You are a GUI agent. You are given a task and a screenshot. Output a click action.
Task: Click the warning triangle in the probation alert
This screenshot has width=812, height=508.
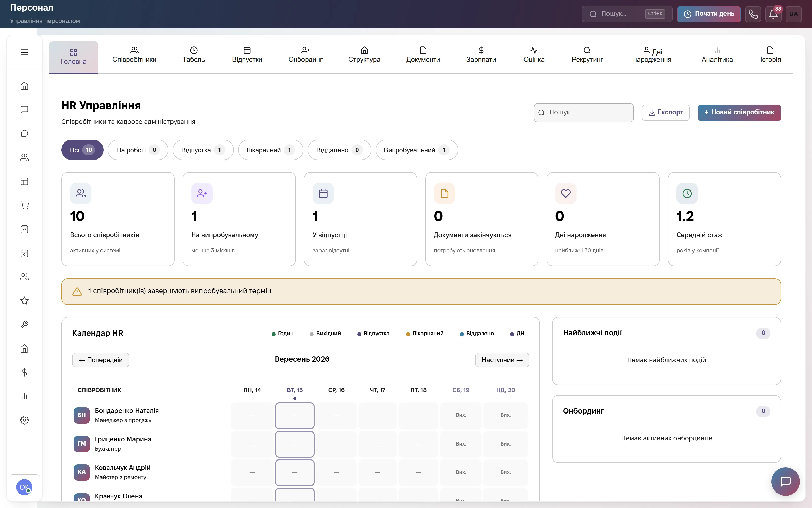pyautogui.click(x=77, y=291)
